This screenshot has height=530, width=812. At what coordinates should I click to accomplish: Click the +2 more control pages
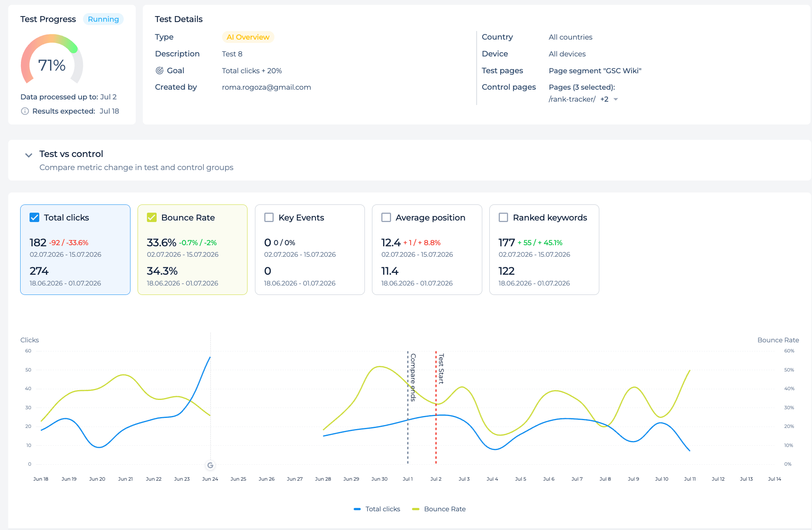point(604,99)
